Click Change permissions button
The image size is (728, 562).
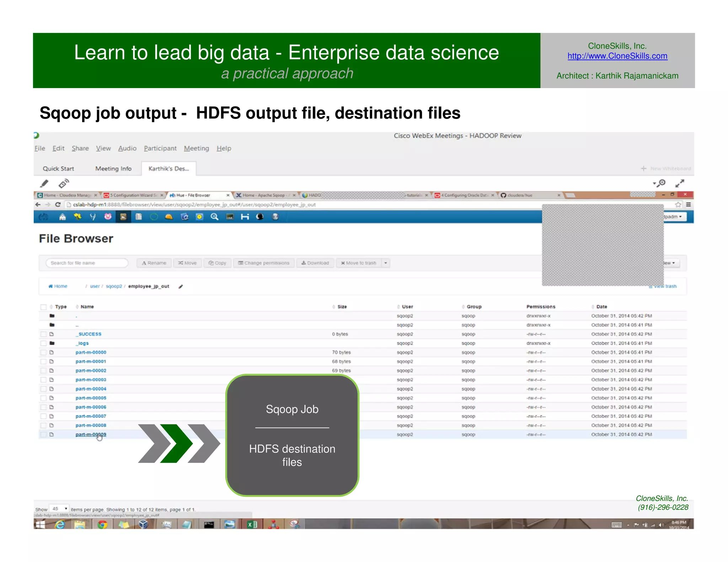click(264, 263)
